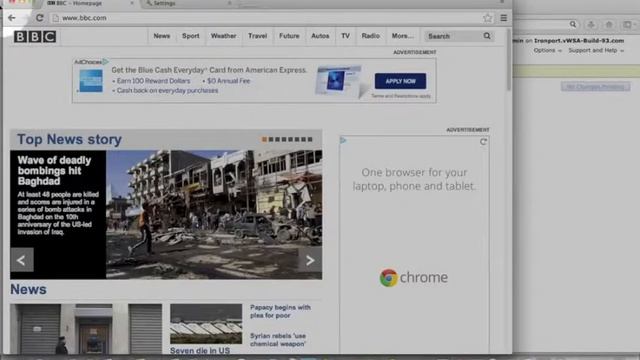Open the Baghdad bombings headline
The image size is (640, 360).
tap(54, 171)
